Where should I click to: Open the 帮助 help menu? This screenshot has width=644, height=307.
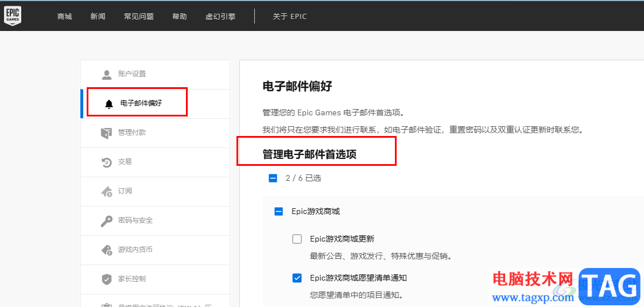[180, 17]
